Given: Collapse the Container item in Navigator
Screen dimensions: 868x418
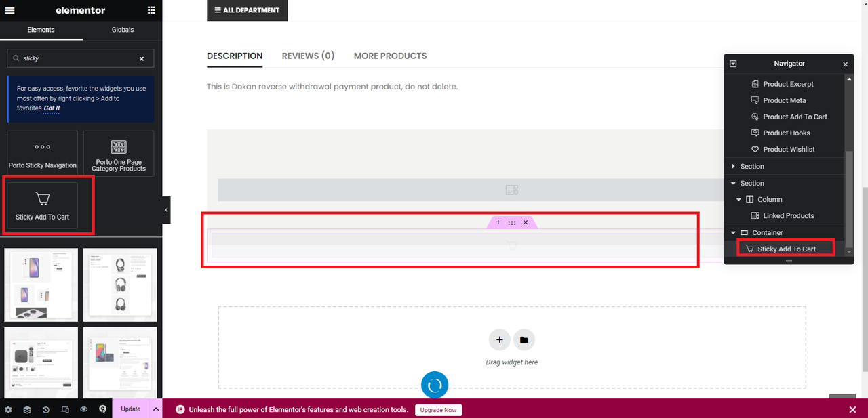Looking at the screenshot, I should point(733,232).
